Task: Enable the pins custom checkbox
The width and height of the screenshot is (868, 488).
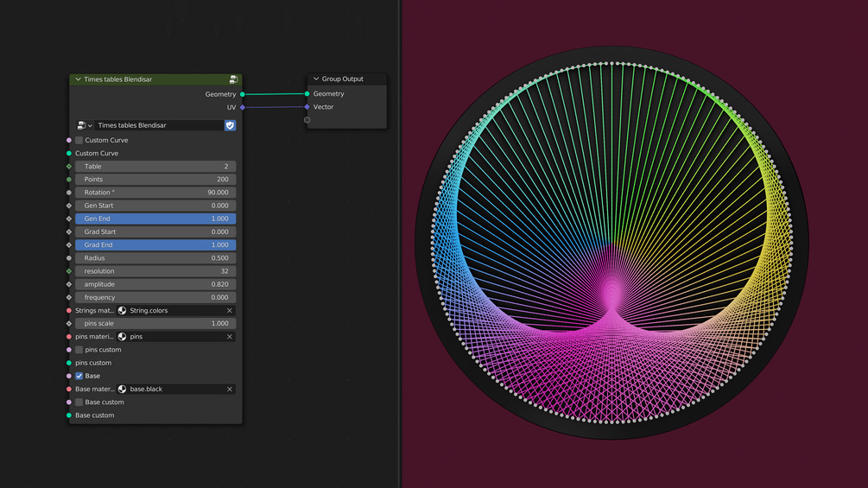Action: pyautogui.click(x=79, y=350)
